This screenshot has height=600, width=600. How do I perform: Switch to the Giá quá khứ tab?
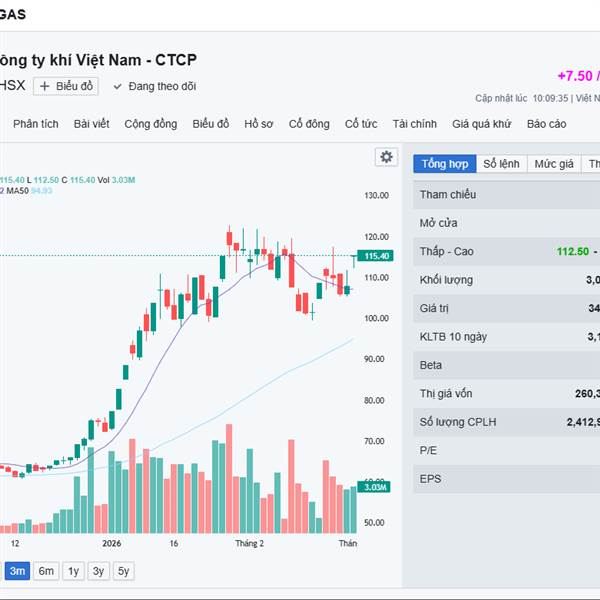(x=481, y=124)
